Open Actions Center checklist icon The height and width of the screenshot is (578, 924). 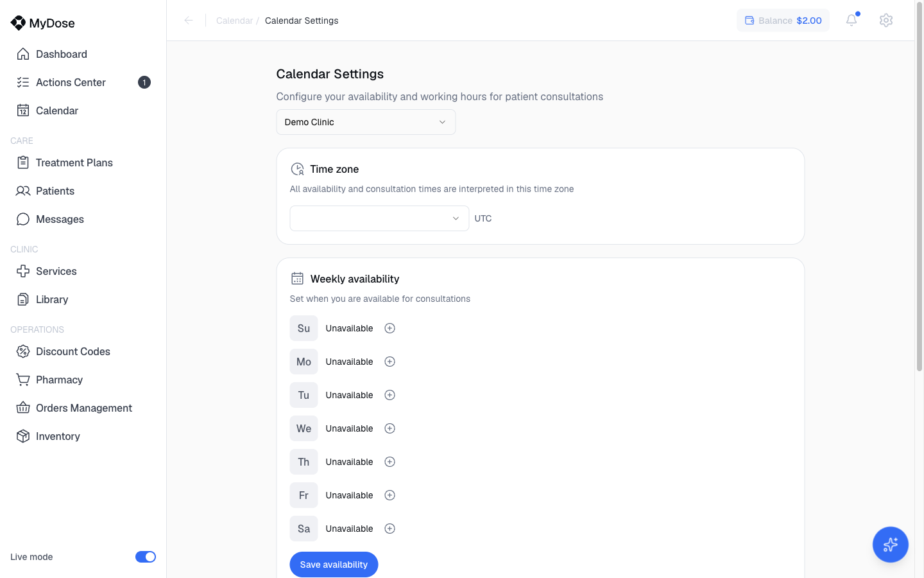pos(23,82)
